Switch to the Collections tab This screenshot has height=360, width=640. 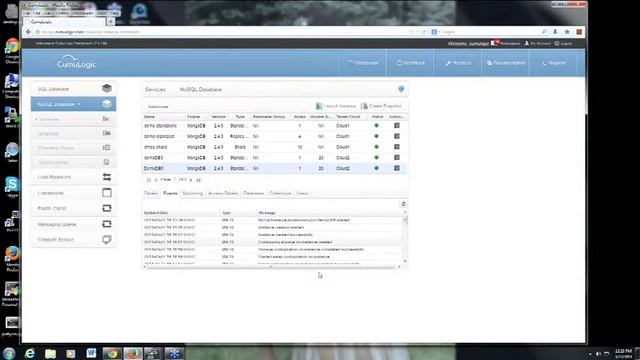point(280,193)
